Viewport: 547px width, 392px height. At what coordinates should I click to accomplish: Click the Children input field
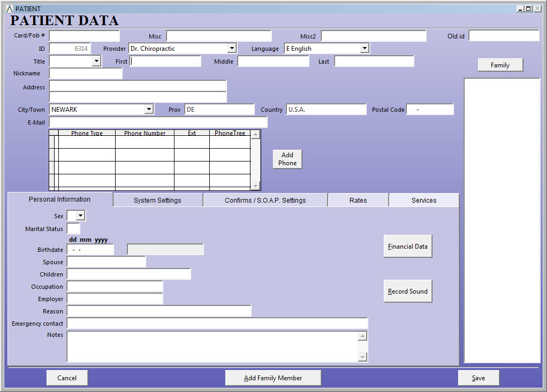[x=129, y=274]
